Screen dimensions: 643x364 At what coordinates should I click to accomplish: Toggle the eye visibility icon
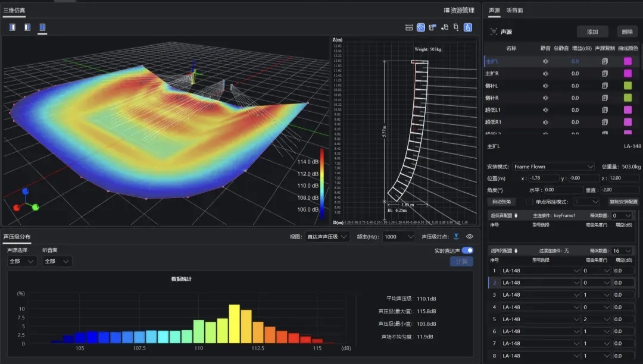(469, 237)
